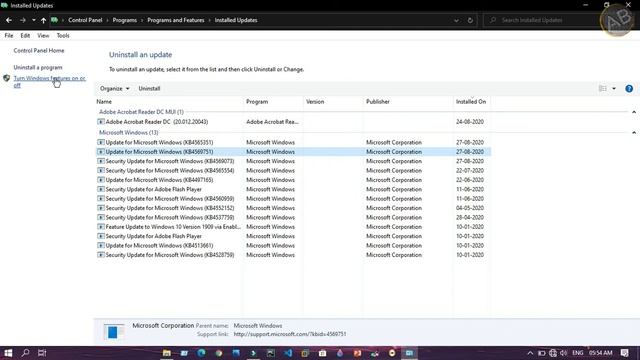Click the icon of the KB4565351 update row
Viewport: 640px width, 360px height.
click(x=101, y=142)
